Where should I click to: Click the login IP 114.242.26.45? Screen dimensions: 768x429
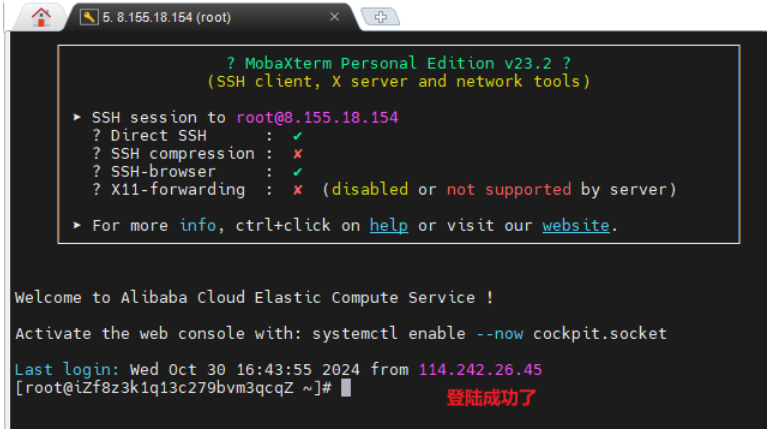480,369
